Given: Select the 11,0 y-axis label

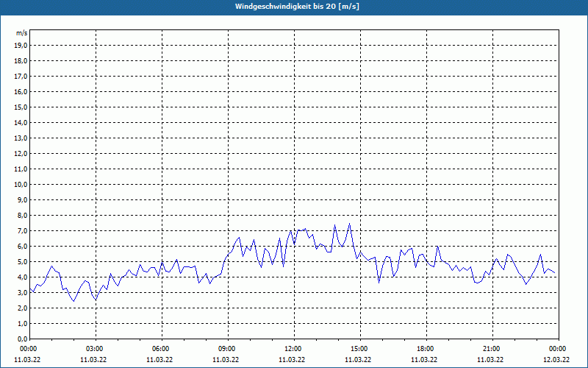Looking at the screenshot, I should 21,169.
